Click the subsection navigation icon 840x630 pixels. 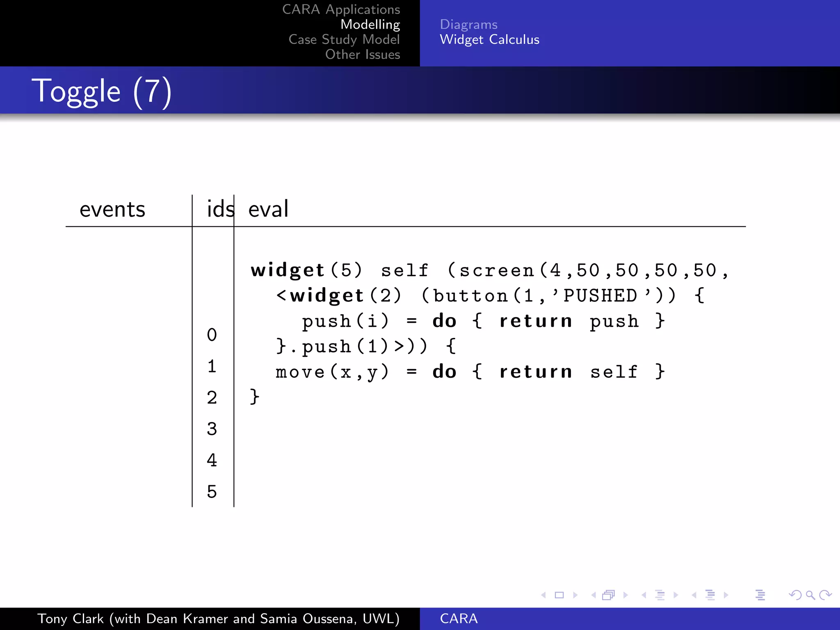pos(660,595)
